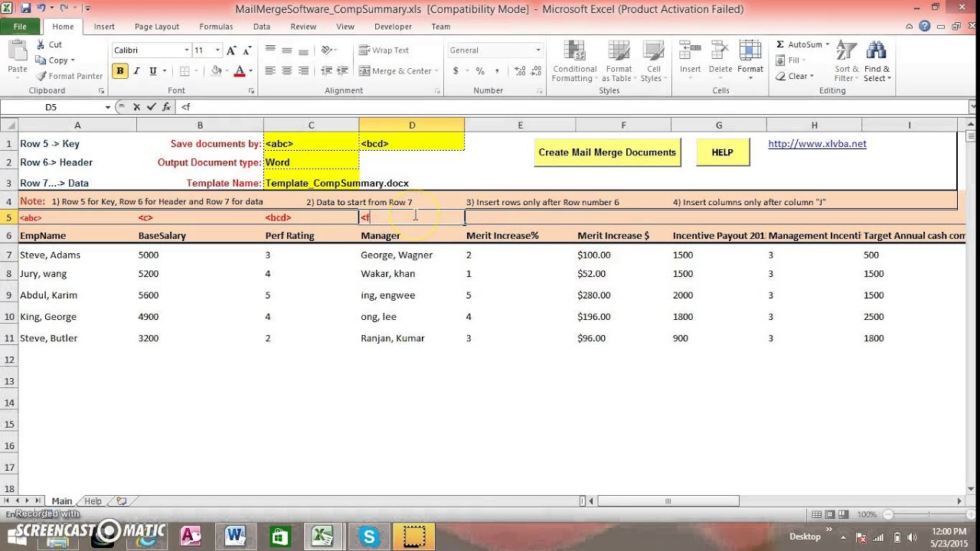Switch to the Developer ribbon tab
980x551 pixels.
click(x=393, y=27)
